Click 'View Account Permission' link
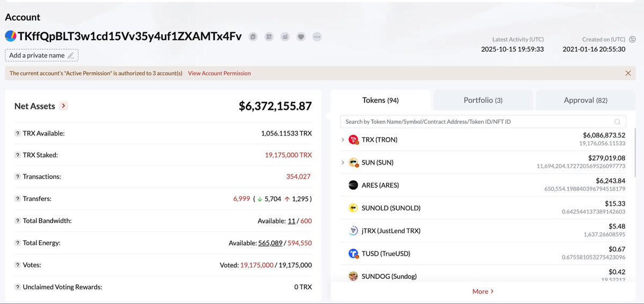 (x=219, y=73)
